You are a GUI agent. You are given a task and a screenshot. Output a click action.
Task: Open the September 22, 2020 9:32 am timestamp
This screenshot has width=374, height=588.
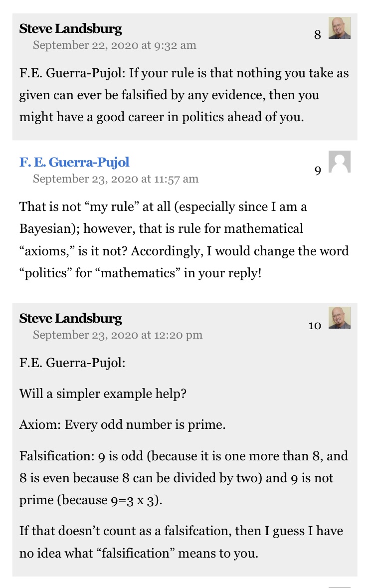tap(114, 45)
